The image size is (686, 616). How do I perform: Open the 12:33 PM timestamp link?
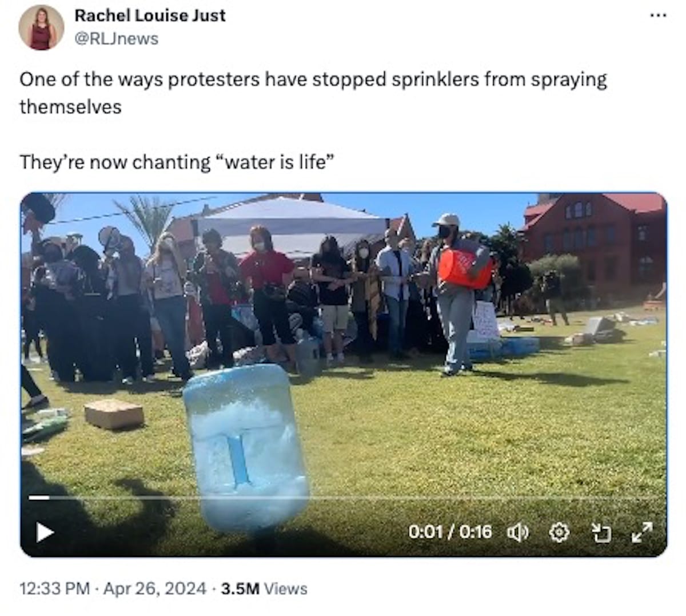[55, 589]
